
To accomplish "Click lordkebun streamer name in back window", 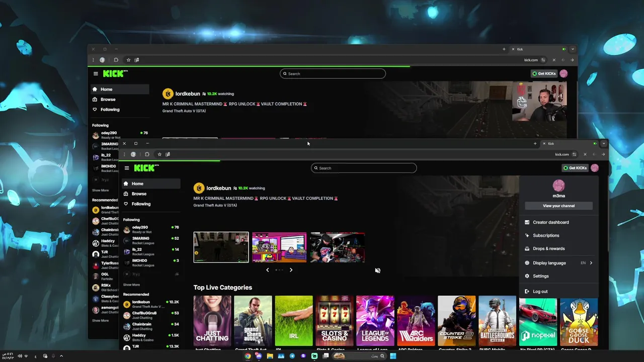I will [188, 94].
